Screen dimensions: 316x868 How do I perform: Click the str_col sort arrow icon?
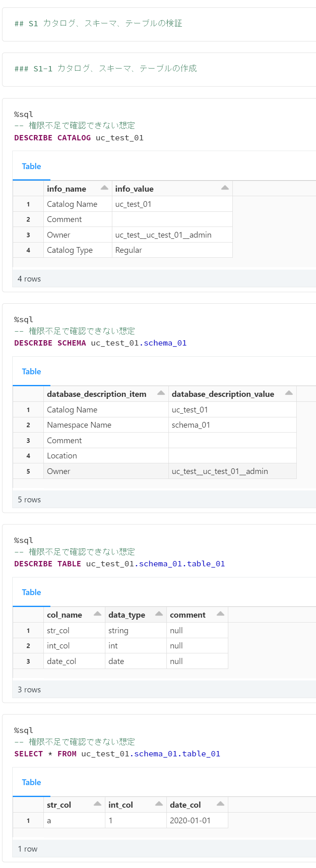pyautogui.click(x=98, y=804)
